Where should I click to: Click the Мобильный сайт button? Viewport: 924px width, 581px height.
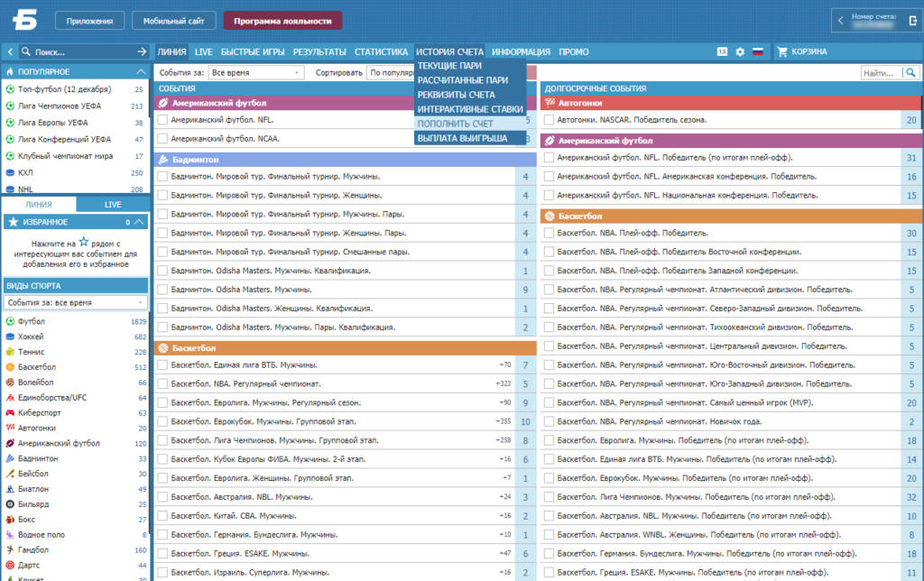tap(174, 21)
